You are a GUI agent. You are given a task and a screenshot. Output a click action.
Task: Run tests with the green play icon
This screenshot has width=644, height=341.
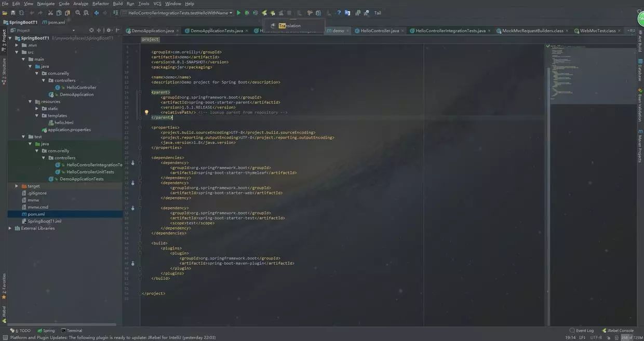(x=239, y=13)
